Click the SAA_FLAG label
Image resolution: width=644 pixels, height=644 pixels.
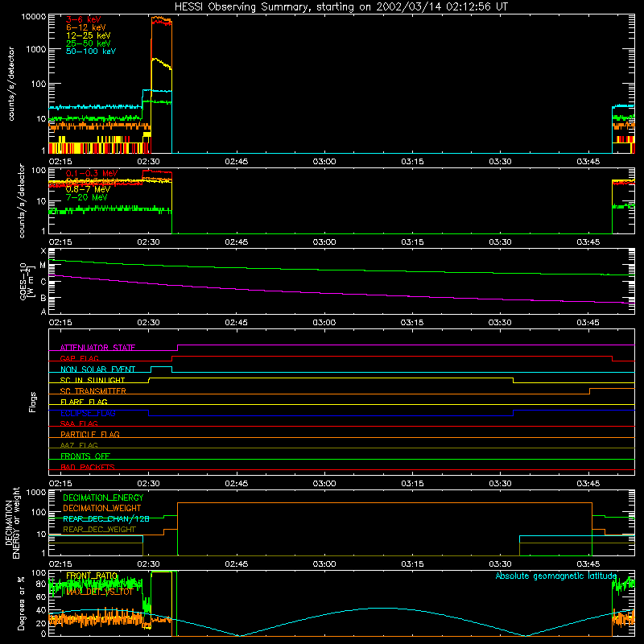(79, 423)
